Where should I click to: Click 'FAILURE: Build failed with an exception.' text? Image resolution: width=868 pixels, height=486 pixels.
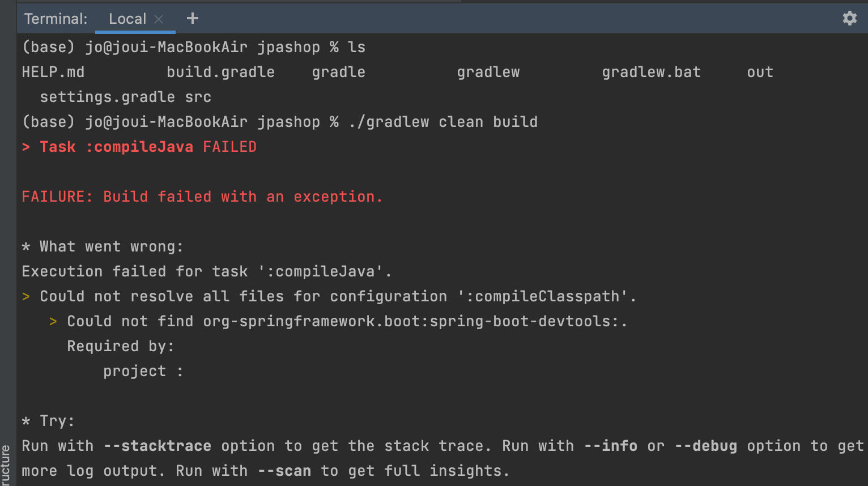(x=202, y=197)
